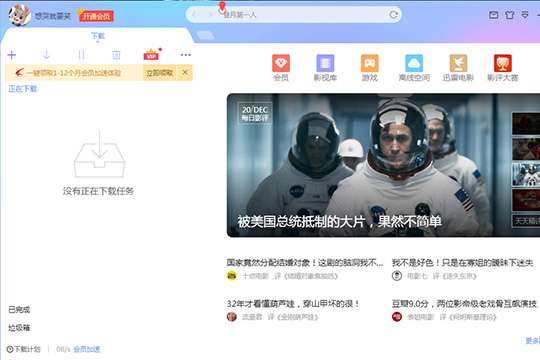The height and width of the screenshot is (360, 540).
Task: Open the 离线空间 cloud icon
Action: [414, 68]
